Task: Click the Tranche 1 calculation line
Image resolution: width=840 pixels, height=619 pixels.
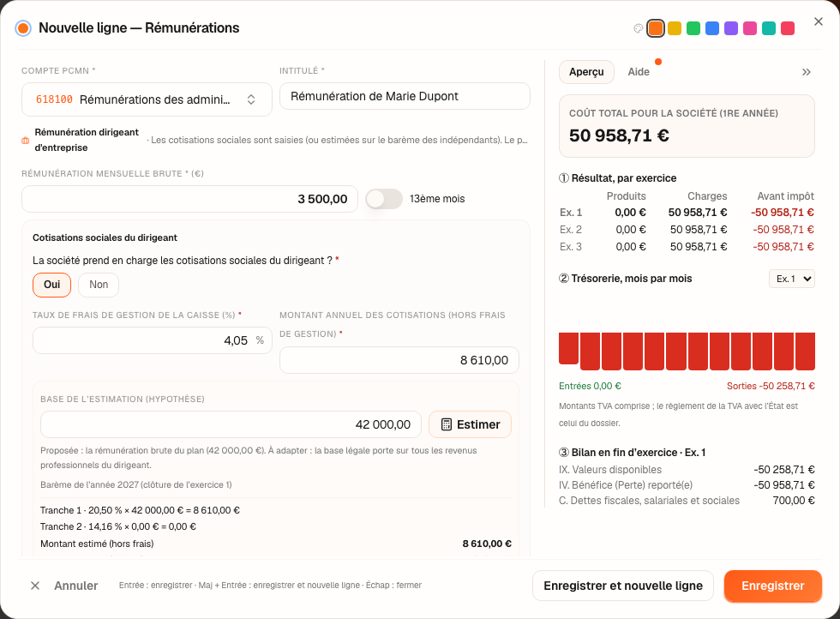Action: [140, 510]
